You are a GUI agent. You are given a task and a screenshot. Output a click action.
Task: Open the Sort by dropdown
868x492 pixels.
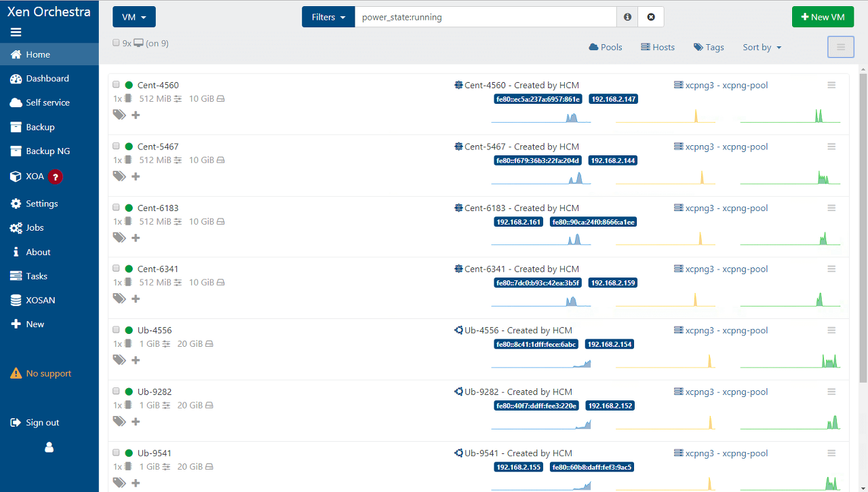762,47
